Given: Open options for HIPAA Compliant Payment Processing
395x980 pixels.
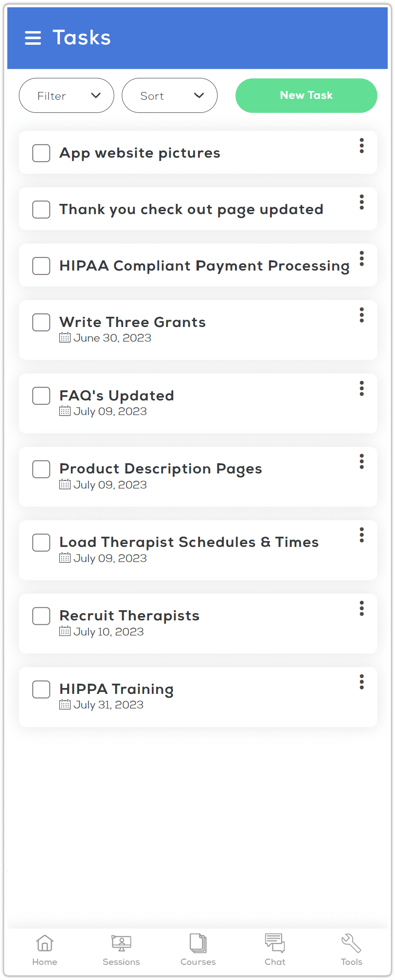Looking at the screenshot, I should point(361,258).
